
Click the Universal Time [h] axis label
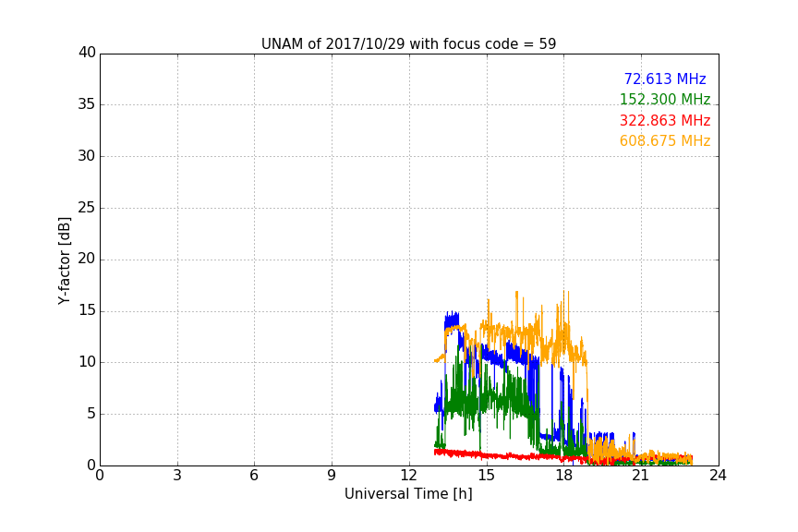coord(408,494)
